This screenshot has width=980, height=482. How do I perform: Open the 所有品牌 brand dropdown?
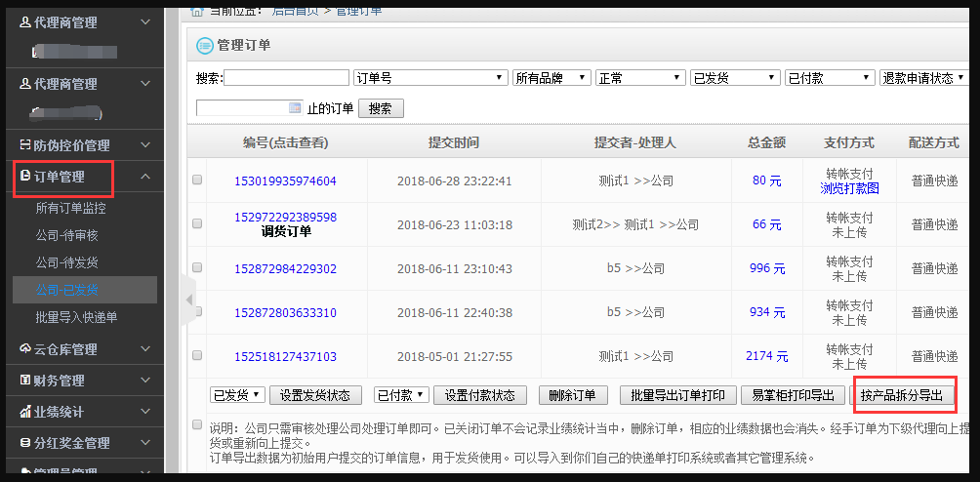click(551, 78)
